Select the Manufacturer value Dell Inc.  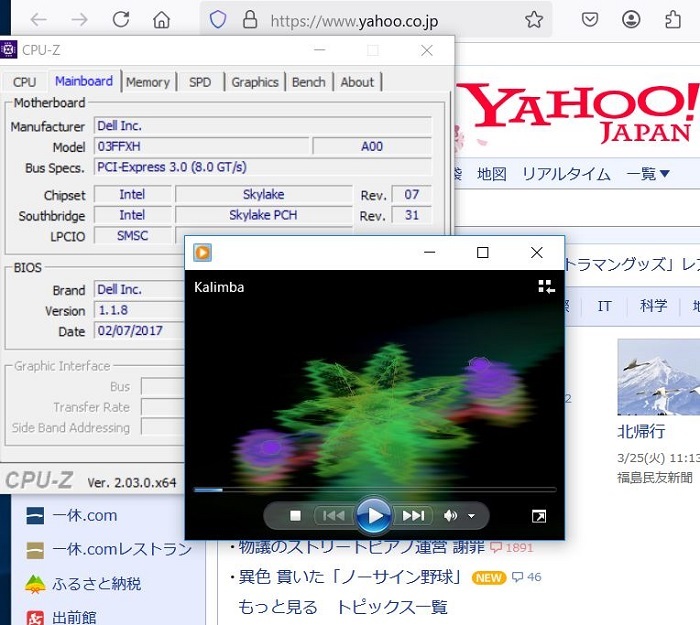pos(262,126)
